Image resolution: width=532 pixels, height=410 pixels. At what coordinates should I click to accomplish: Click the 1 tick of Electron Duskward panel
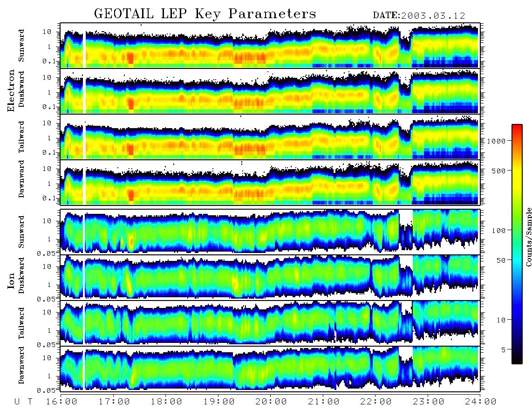49,92
